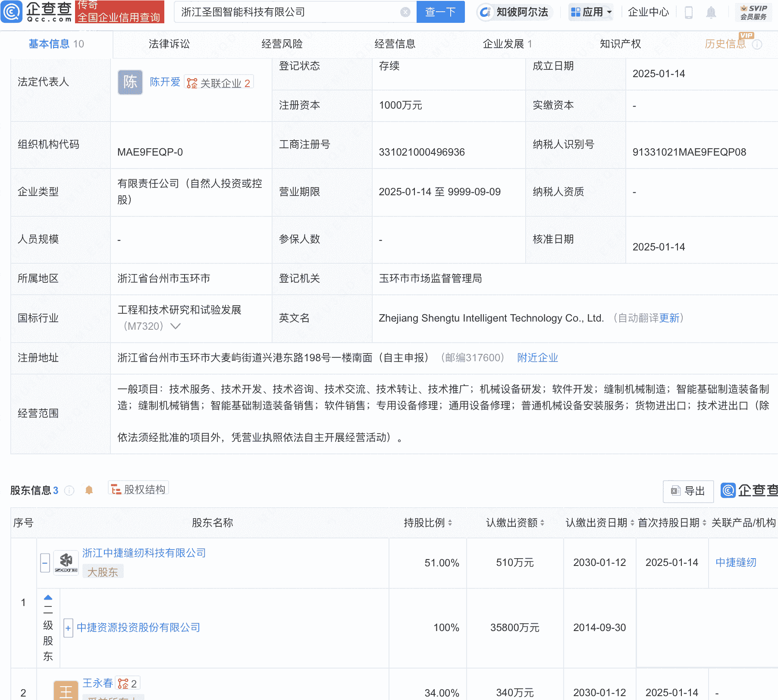
Task: Expand the M7320 industry classification
Action: (x=175, y=327)
